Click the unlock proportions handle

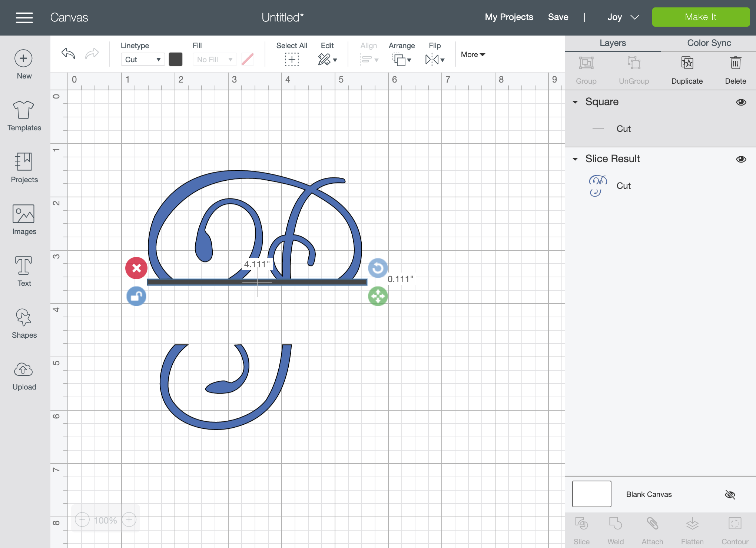pyautogui.click(x=136, y=296)
